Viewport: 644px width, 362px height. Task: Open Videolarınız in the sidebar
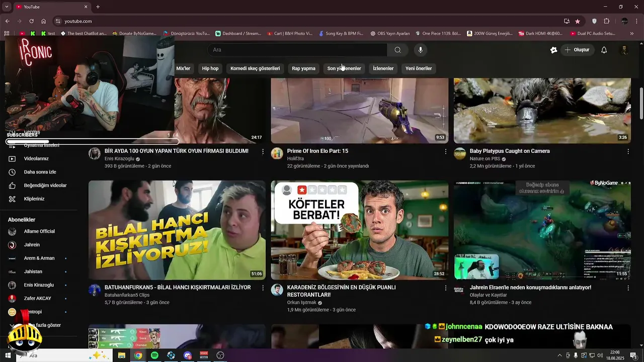[36, 158]
